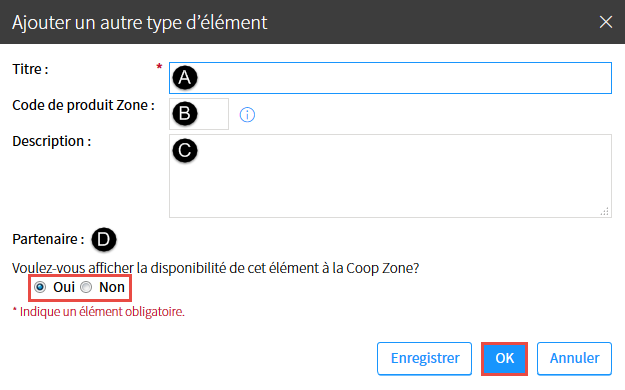Click the dialog title bar text
The height and width of the screenshot is (390, 625).
coord(140,22)
